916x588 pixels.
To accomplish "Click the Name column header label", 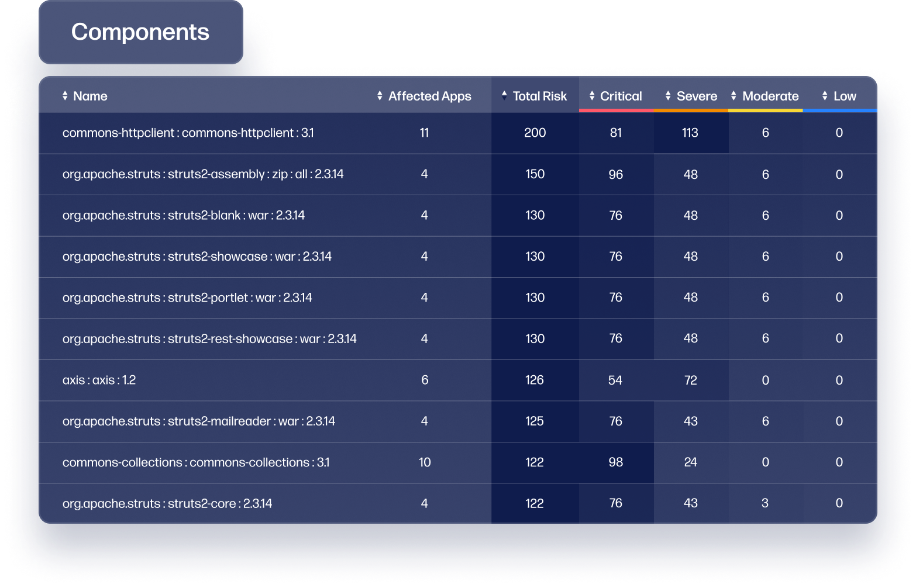I will pos(90,96).
